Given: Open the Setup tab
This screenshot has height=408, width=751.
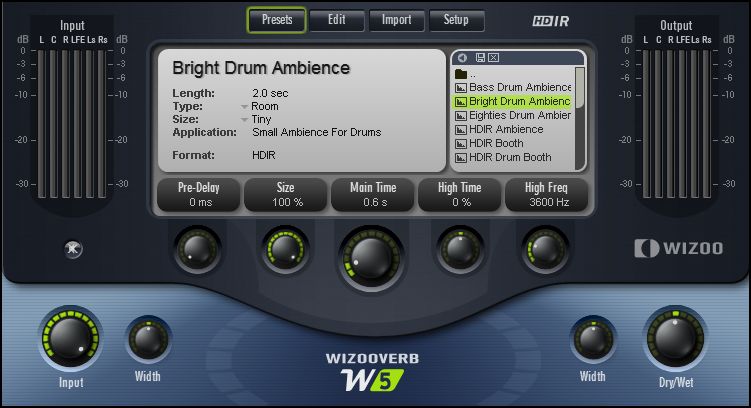Looking at the screenshot, I should [x=456, y=20].
